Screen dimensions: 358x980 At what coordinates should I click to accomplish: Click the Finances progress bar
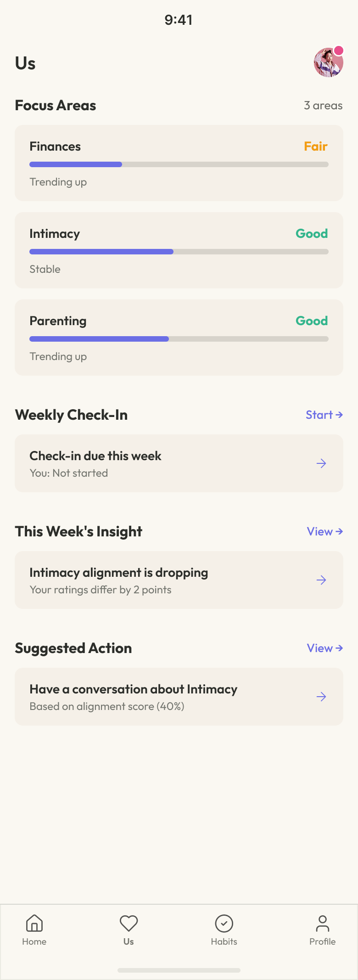[x=179, y=164]
